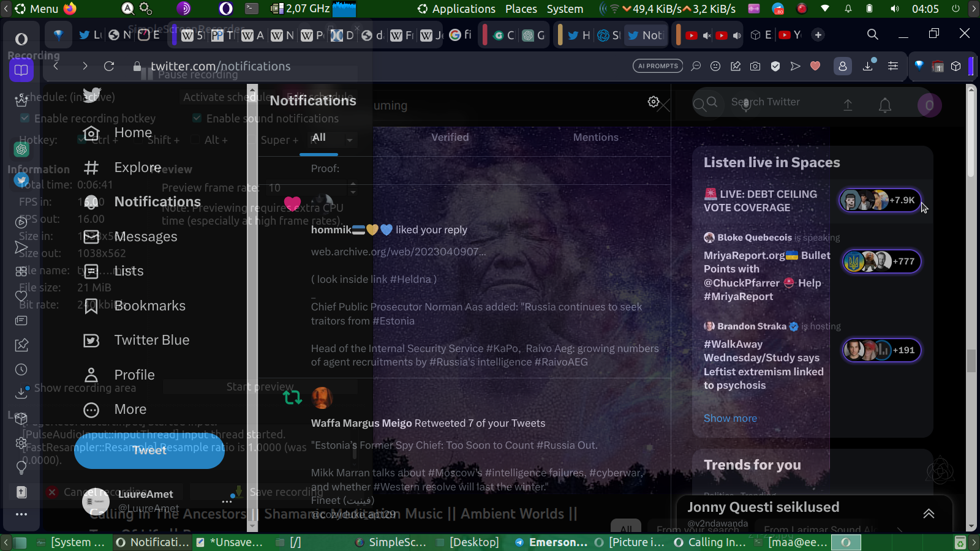Open the three-dots sidebar setup menu
This screenshot has width=980, height=551.
tap(21, 514)
